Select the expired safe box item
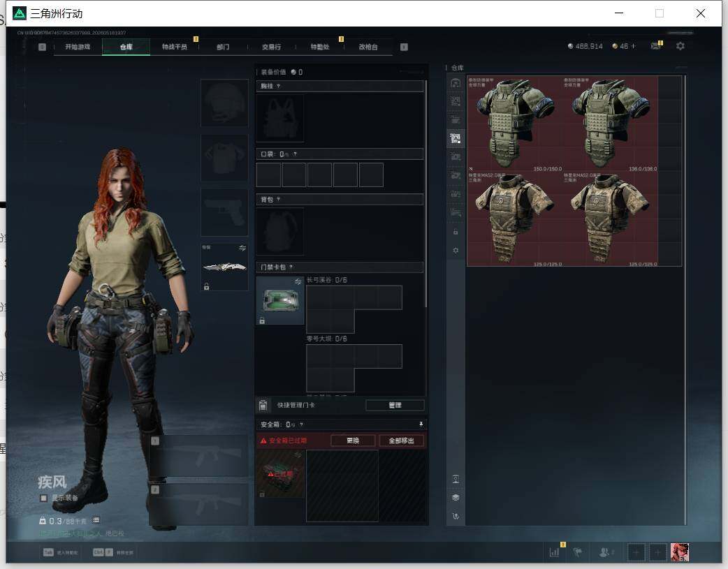The image size is (728, 569). (x=280, y=474)
